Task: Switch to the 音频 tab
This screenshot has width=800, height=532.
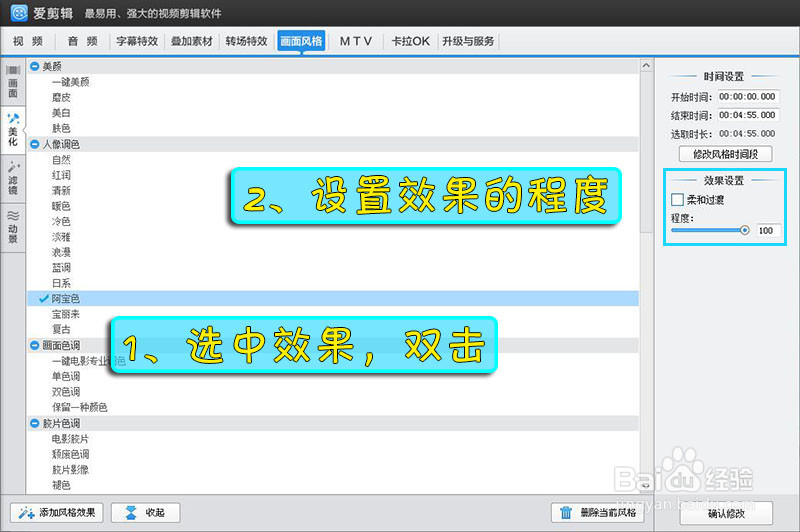Action: (x=83, y=41)
